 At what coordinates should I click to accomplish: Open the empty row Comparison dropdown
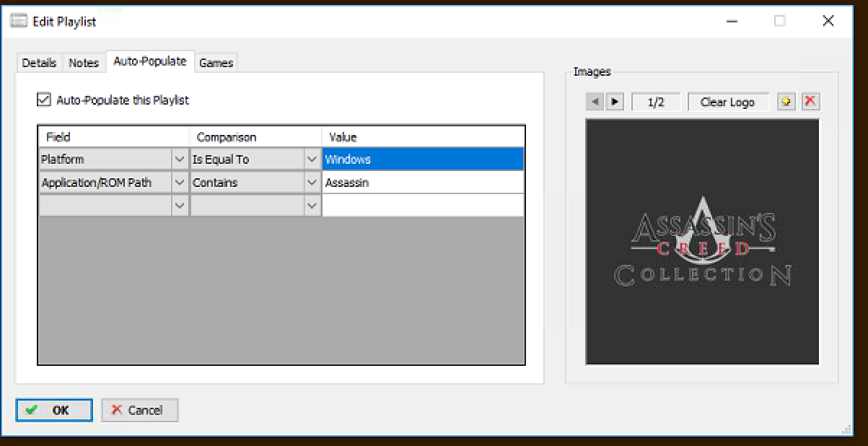[312, 206]
